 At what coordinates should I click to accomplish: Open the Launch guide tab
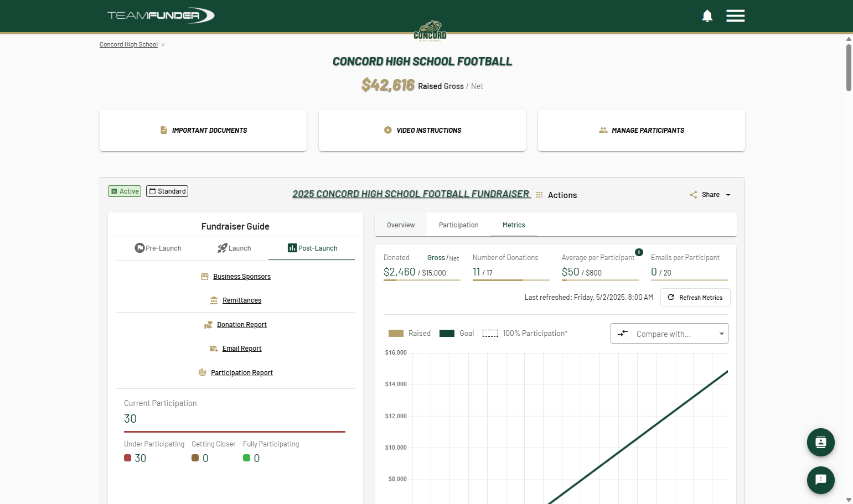[234, 248]
